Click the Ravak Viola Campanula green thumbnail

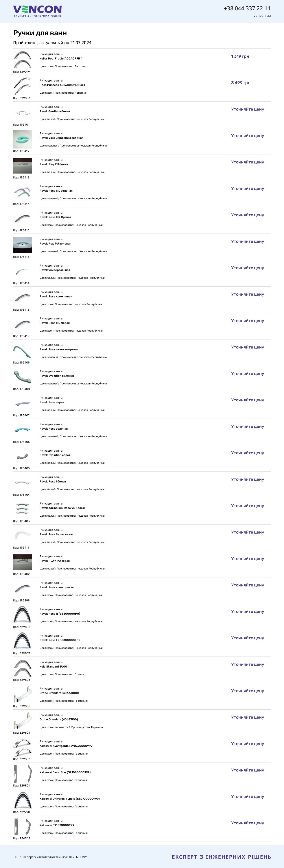pyautogui.click(x=22, y=139)
